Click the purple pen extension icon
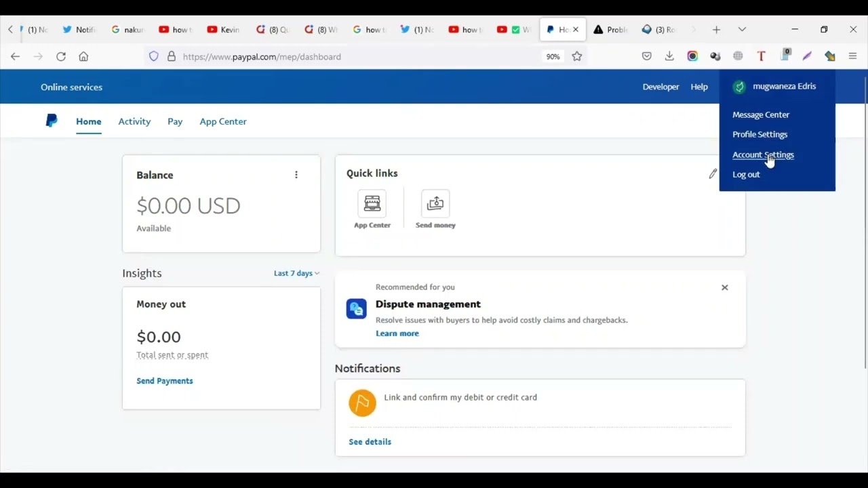Viewport: 868px width, 488px height. pos(807,56)
